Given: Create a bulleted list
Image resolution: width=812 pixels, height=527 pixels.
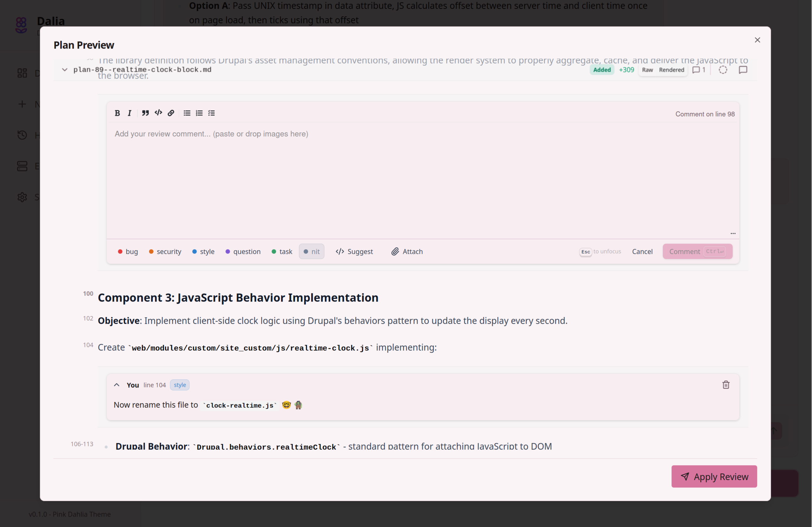Looking at the screenshot, I should tap(187, 113).
